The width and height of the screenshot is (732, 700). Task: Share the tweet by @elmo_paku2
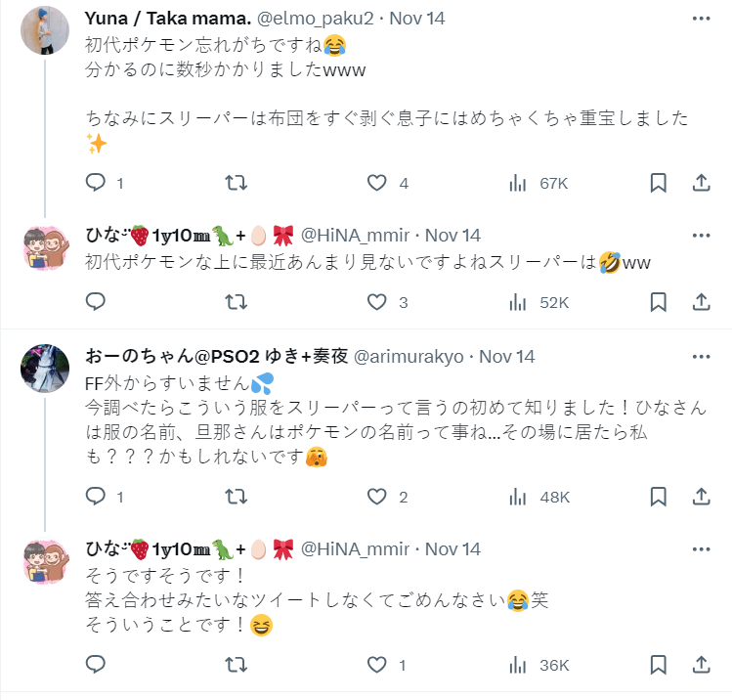pos(701,183)
